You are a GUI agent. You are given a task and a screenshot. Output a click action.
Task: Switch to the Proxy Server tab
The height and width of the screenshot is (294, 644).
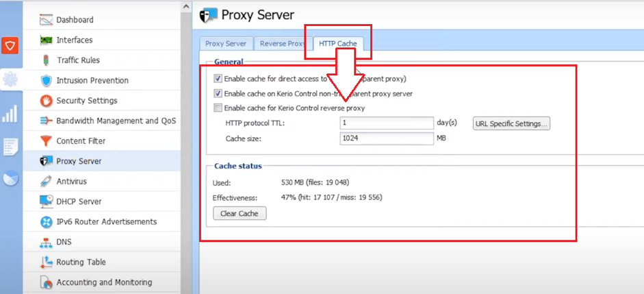coord(226,44)
